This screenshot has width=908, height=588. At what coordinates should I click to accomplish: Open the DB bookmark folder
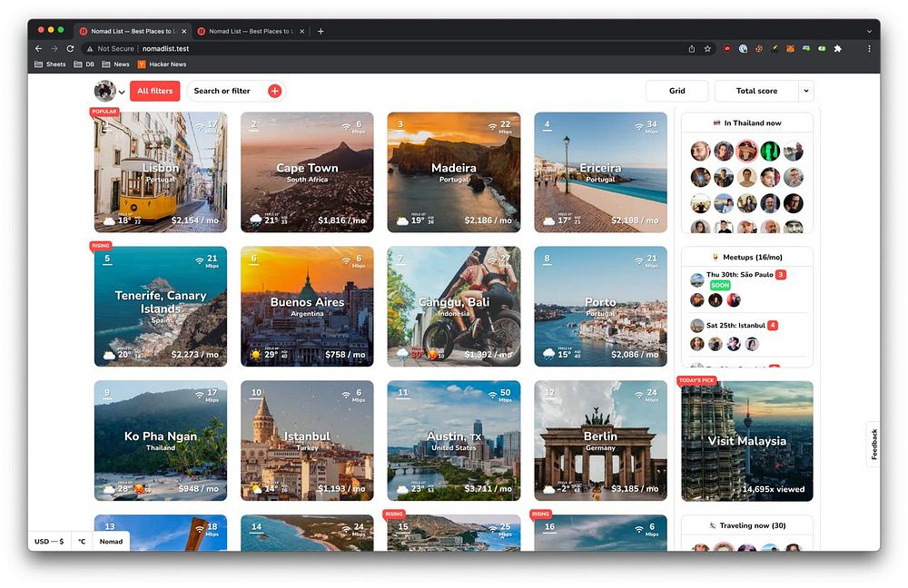tap(84, 64)
